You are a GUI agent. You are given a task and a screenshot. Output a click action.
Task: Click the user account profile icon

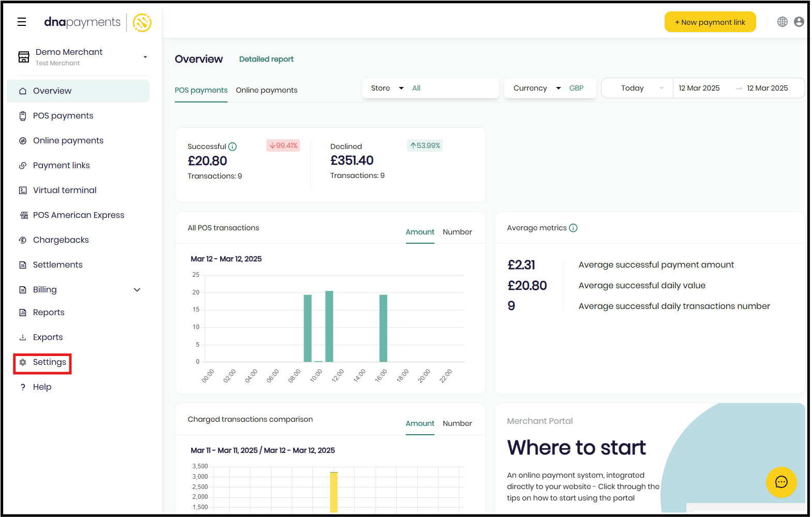pyautogui.click(x=799, y=22)
